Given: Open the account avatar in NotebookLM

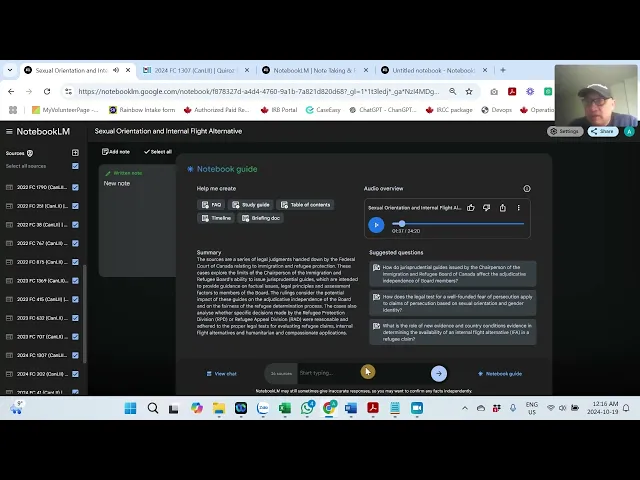Looking at the screenshot, I should [x=629, y=131].
